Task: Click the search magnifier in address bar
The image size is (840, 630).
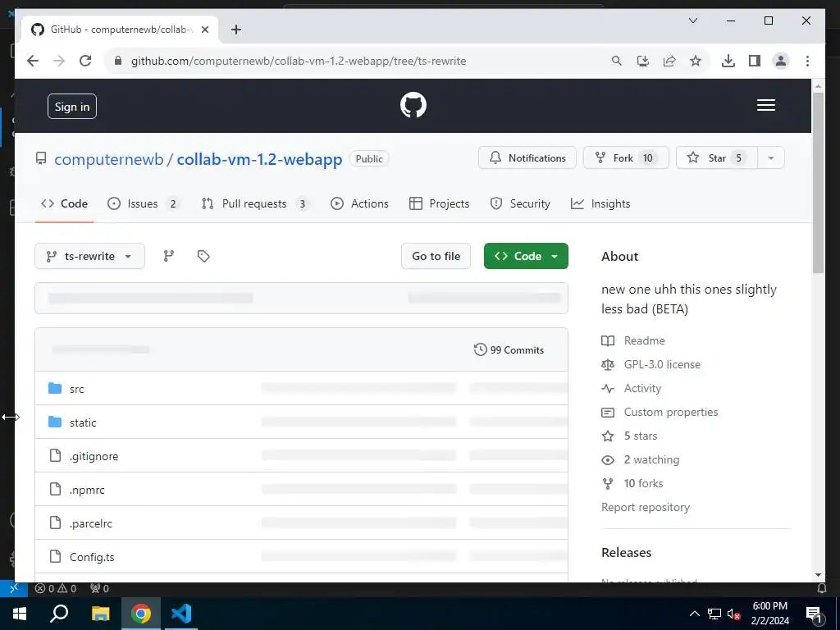Action: coord(617,61)
